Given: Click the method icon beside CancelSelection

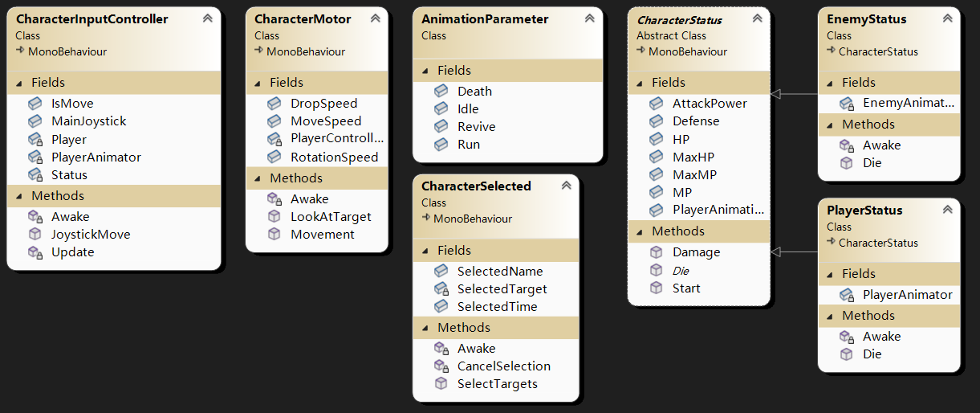Looking at the screenshot, I should tap(441, 366).
